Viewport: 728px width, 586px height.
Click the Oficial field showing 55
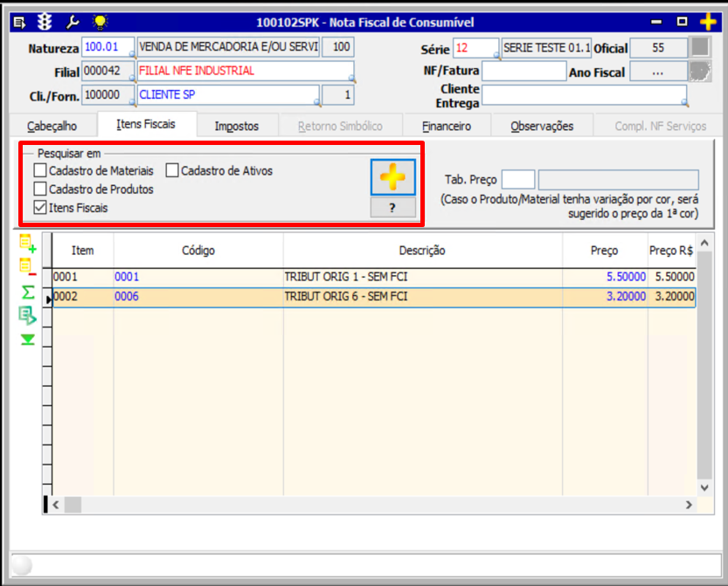pyautogui.click(x=658, y=47)
